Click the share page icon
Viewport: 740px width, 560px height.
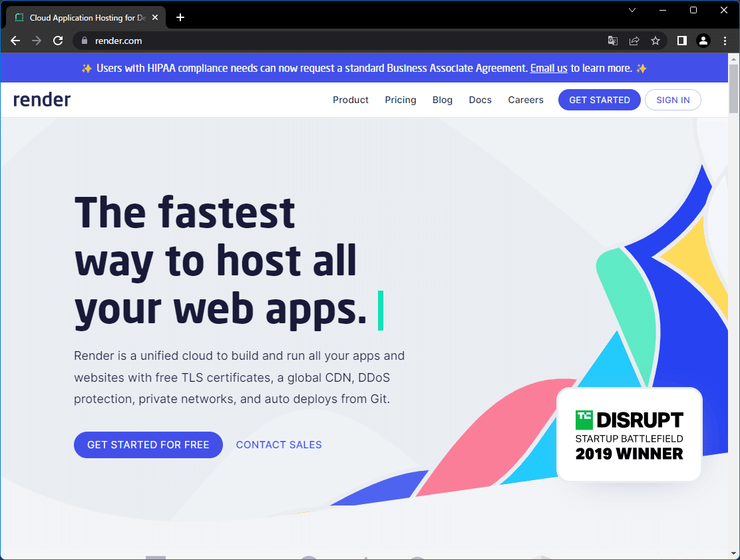click(x=634, y=41)
